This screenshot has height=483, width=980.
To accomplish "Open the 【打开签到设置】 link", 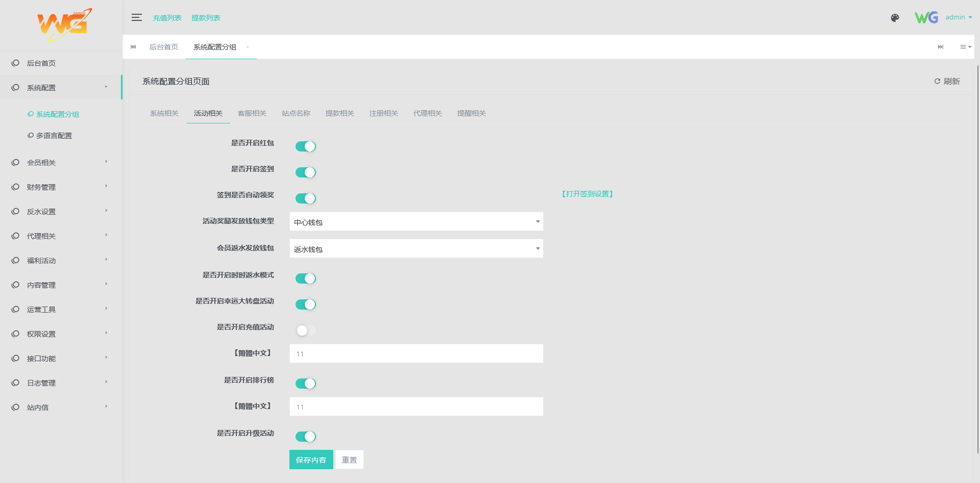I will pyautogui.click(x=587, y=194).
